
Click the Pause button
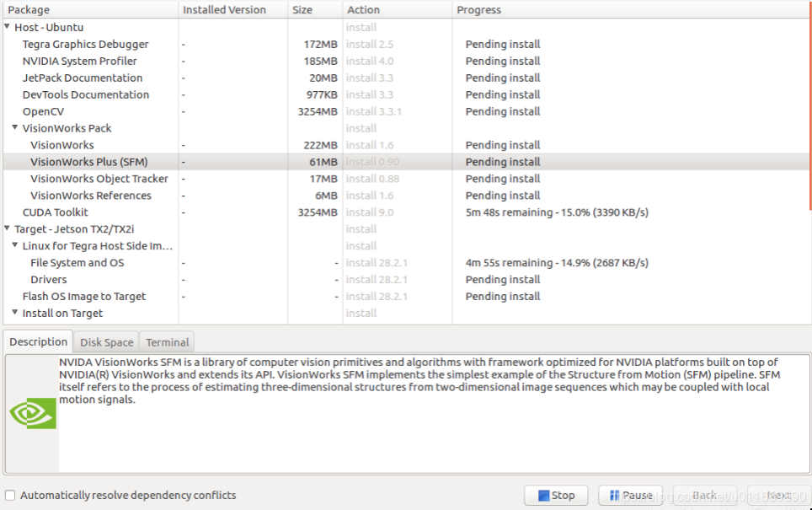(x=630, y=496)
